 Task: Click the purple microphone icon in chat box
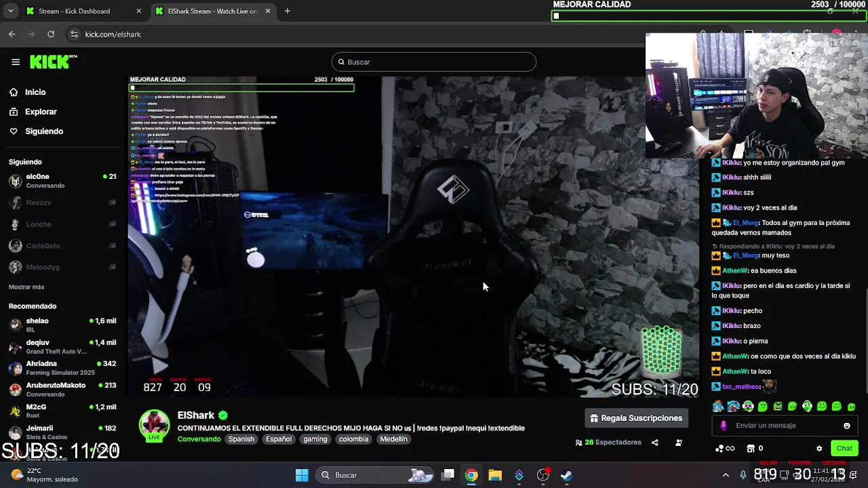click(x=724, y=426)
